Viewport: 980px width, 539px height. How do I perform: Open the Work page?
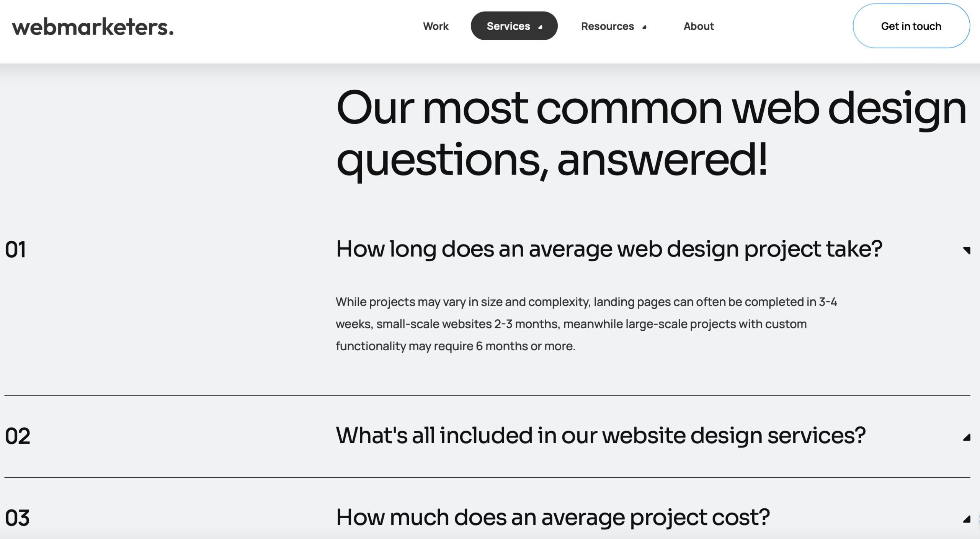coord(436,26)
